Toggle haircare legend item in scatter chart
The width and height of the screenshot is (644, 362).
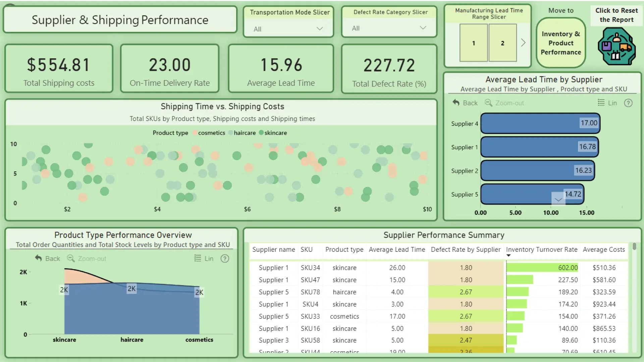click(242, 133)
